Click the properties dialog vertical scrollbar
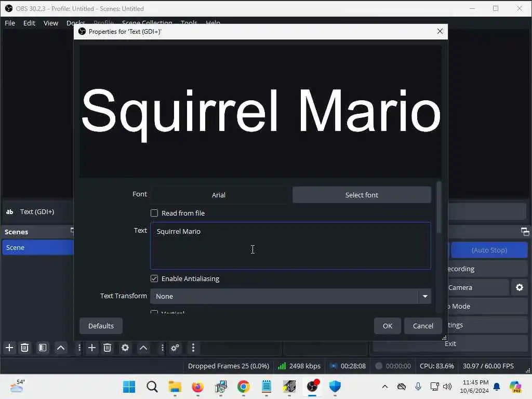 click(439, 208)
